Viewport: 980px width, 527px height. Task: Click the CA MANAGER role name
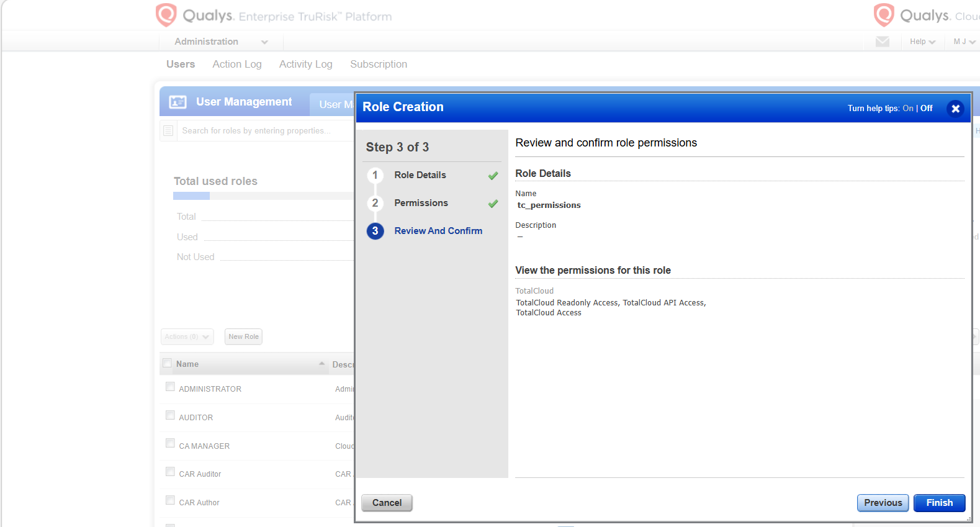point(204,446)
